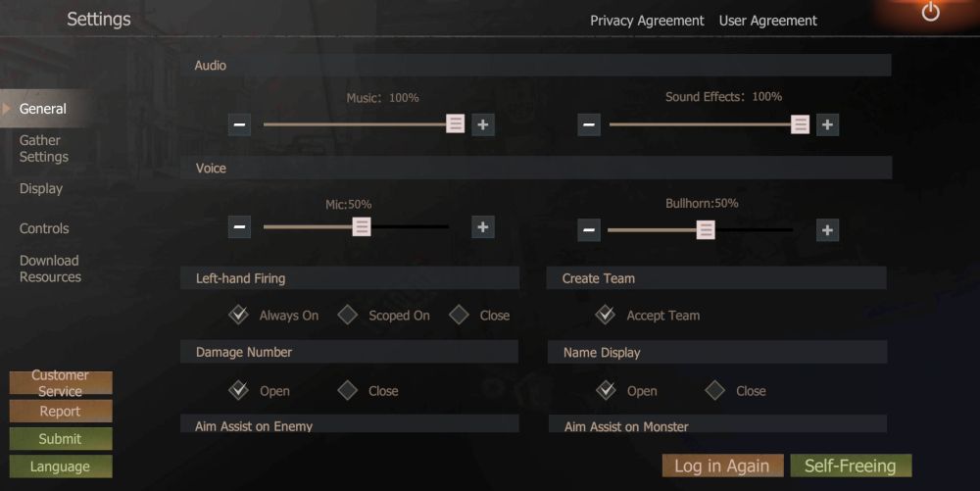Increase Bullhorn volume with the plus icon
980x491 pixels.
coord(827,230)
